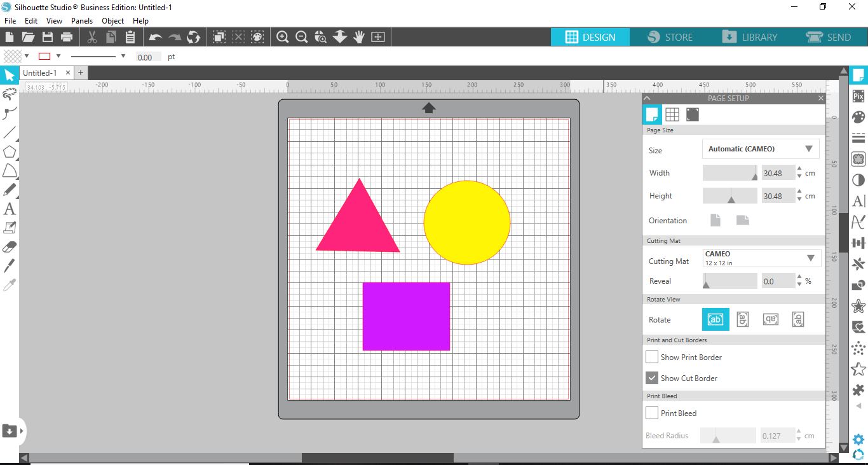Open the Transform panel
868x465 pixels.
coord(858,242)
